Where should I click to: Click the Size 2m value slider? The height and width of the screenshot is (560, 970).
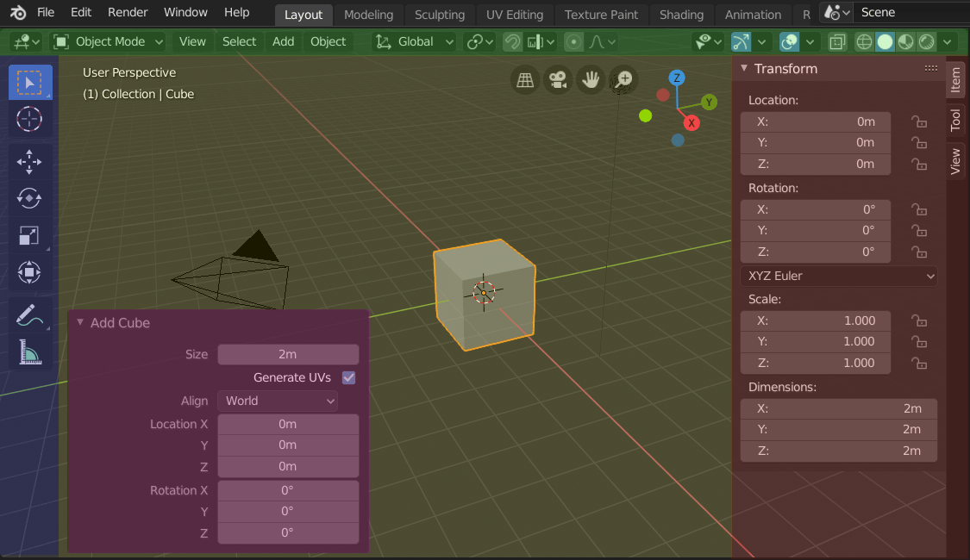[288, 354]
